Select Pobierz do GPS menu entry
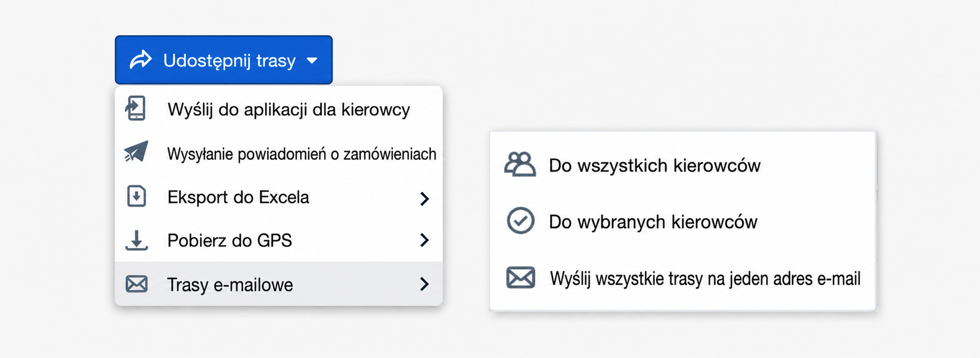The width and height of the screenshot is (980, 358). pyautogui.click(x=279, y=240)
